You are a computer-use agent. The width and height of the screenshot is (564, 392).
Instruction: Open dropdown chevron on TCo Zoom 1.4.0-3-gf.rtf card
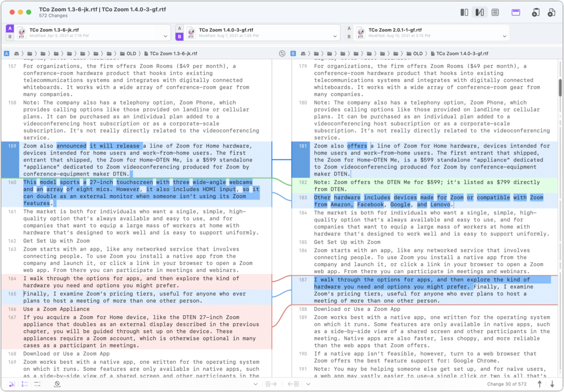coord(334,36)
